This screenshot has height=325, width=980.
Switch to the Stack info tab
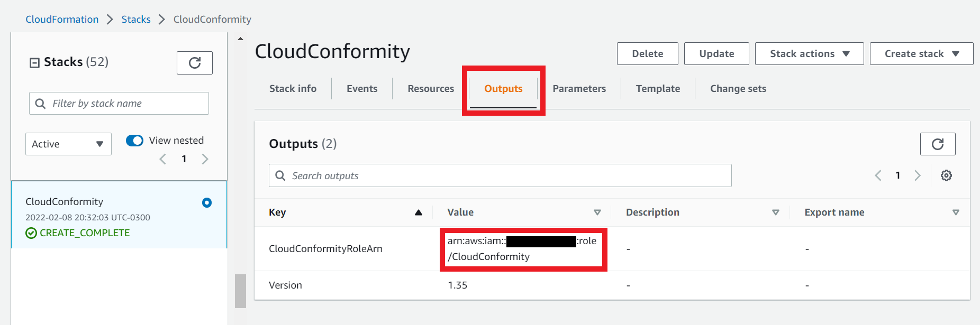click(x=293, y=89)
